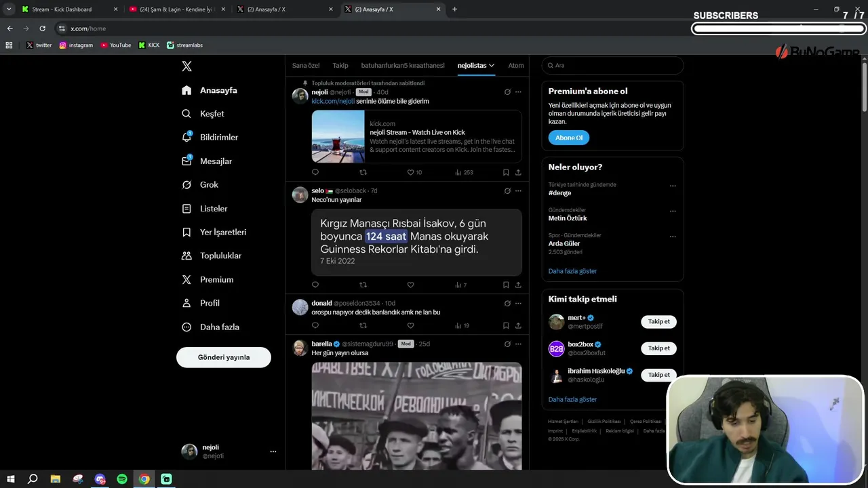This screenshot has height=488, width=868.
Task: Open more options on donald's post
Action: pyautogui.click(x=518, y=303)
